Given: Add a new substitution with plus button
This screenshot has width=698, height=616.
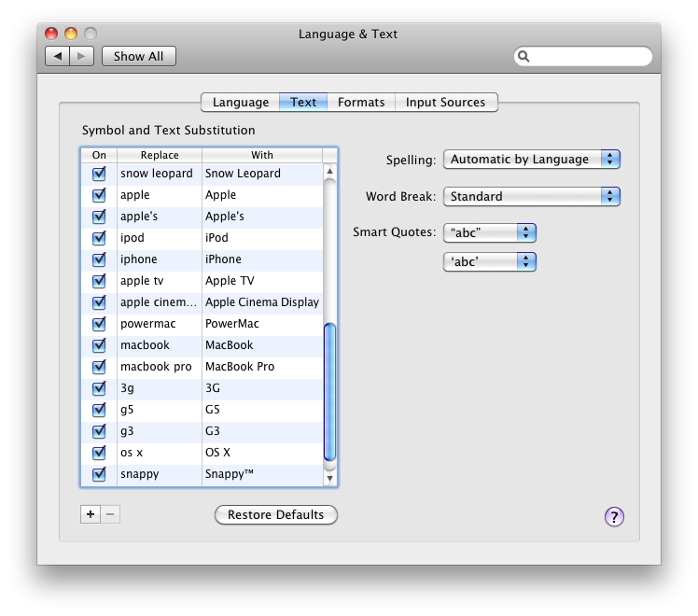Looking at the screenshot, I should (91, 514).
